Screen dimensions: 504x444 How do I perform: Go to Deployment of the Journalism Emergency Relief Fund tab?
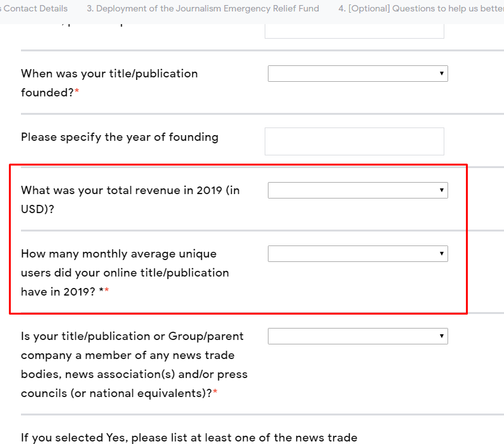click(203, 8)
